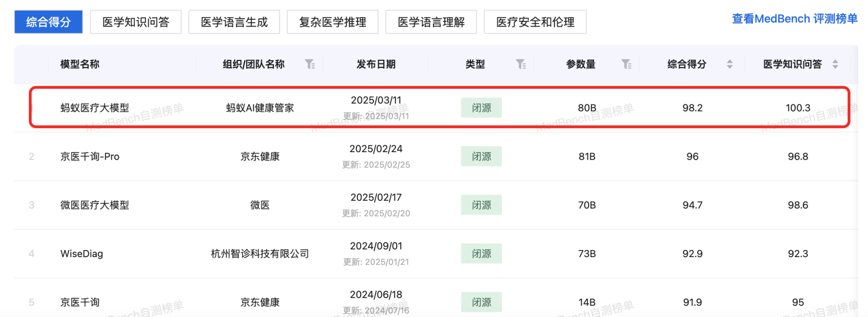Select 京医千询-Pro model name
The width and height of the screenshot is (868, 317).
[x=90, y=156]
